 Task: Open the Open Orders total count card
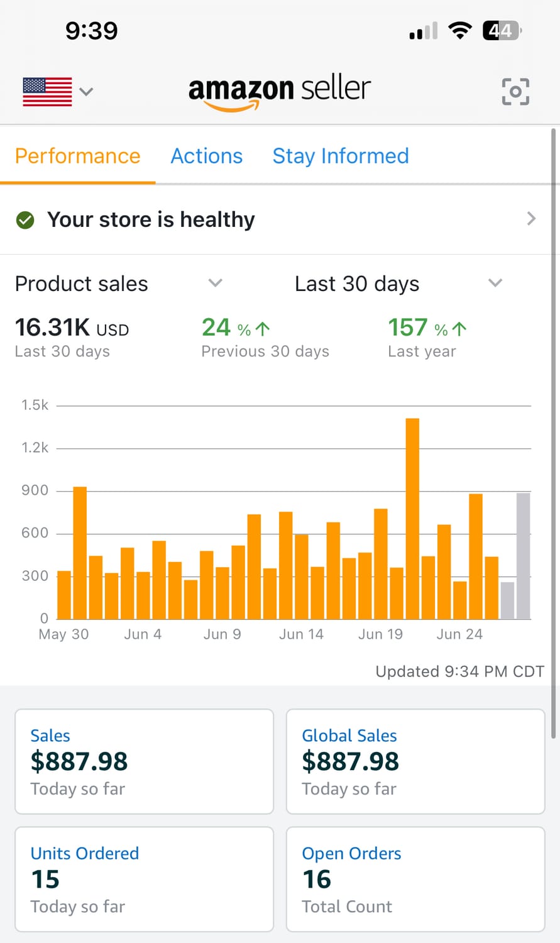click(x=415, y=879)
